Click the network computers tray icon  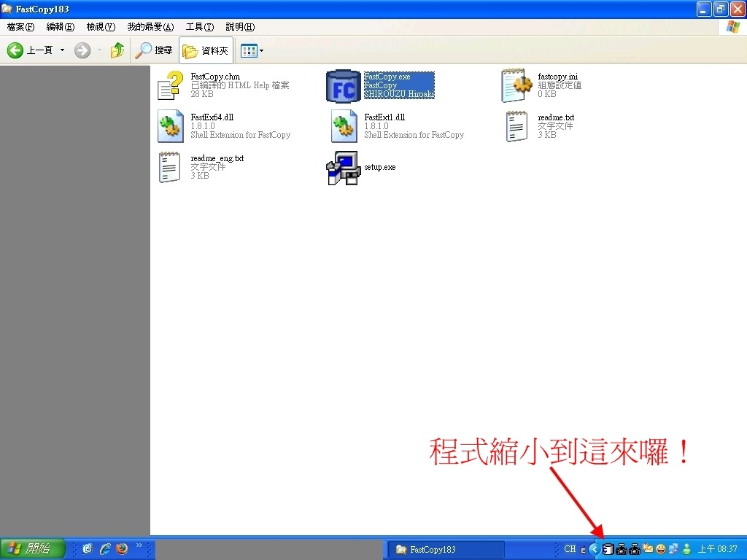(x=673, y=549)
